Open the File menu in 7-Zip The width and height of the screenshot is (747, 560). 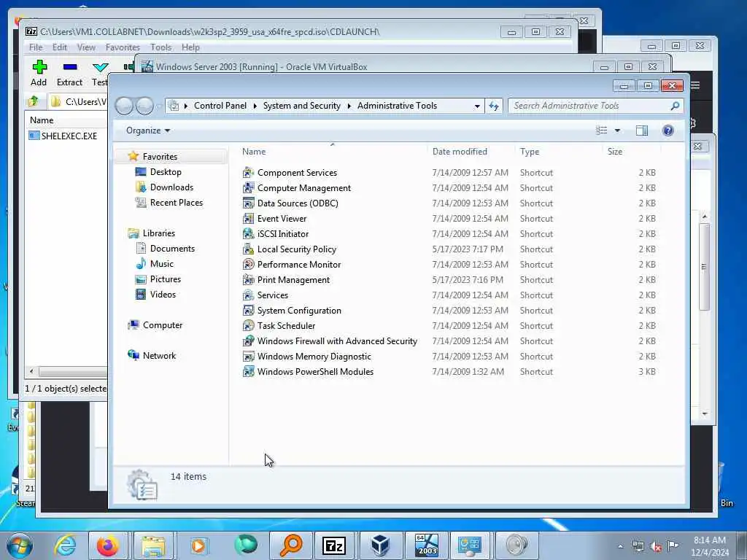(36, 47)
